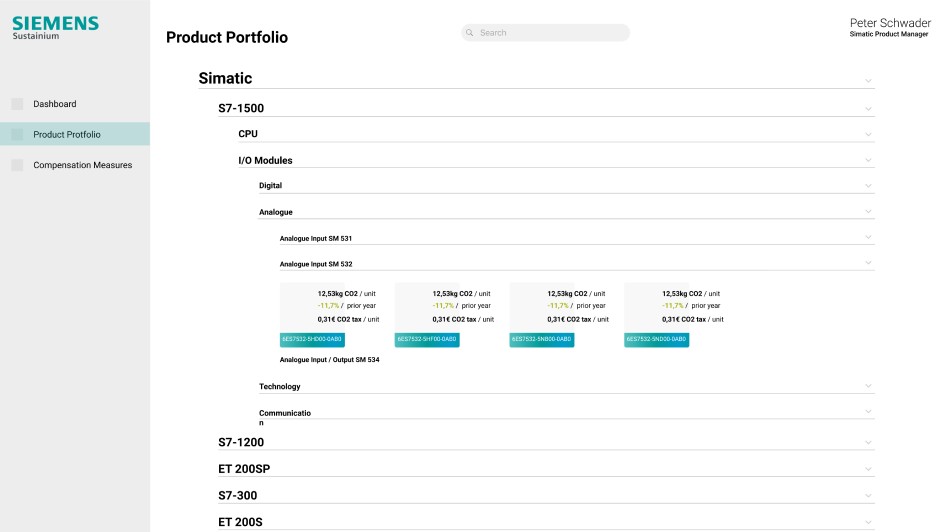Click the S7-300 heading
The height and width of the screenshot is (532, 946).
(x=238, y=495)
